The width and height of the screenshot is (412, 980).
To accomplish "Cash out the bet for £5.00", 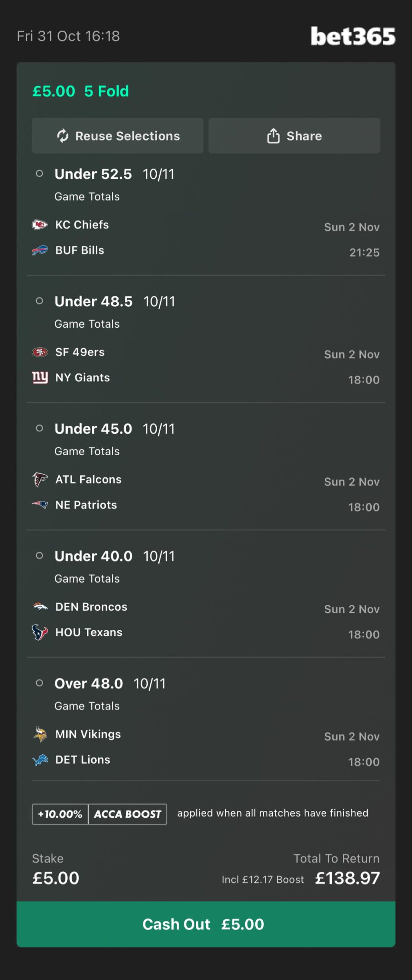I will [206, 924].
